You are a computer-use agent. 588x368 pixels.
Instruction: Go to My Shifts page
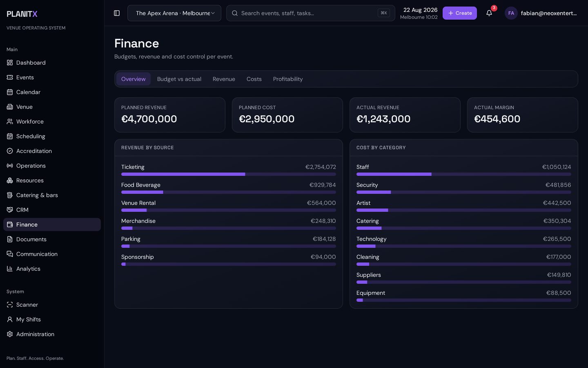click(52, 319)
